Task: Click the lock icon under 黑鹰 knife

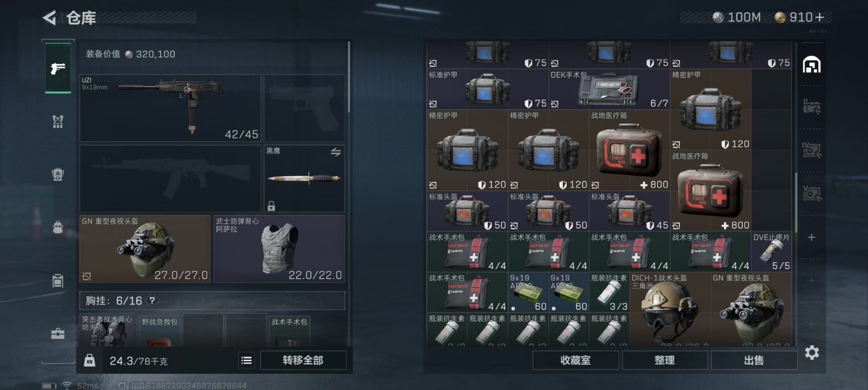Action: [271, 206]
